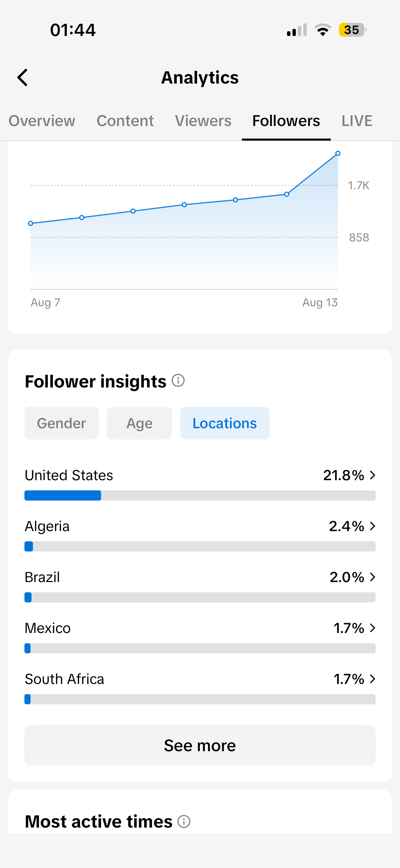Select the Age filter chip
The width and height of the screenshot is (400, 868).
click(139, 423)
